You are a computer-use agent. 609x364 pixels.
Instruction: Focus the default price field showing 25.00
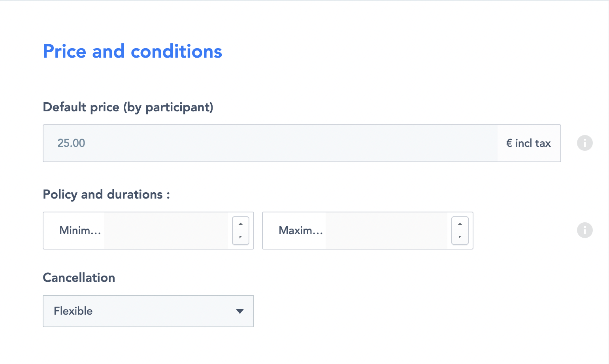[x=269, y=143]
